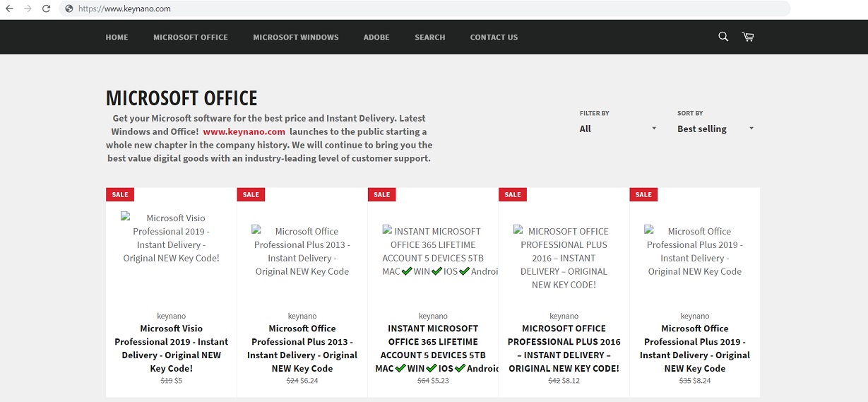The image size is (868, 402).
Task: Click the address bar URL field
Action: (x=424, y=9)
